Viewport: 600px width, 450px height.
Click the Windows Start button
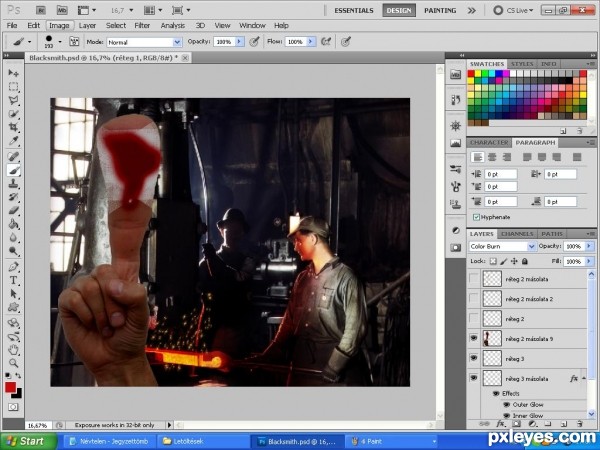click(x=29, y=441)
